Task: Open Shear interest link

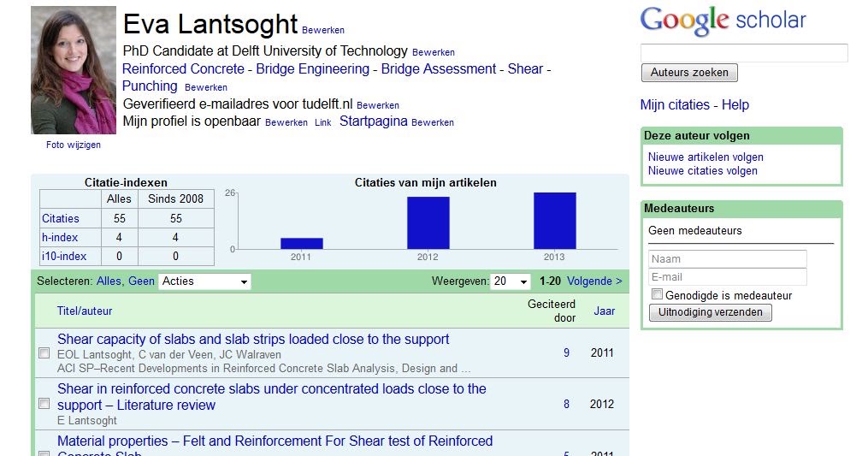Action: pos(525,68)
